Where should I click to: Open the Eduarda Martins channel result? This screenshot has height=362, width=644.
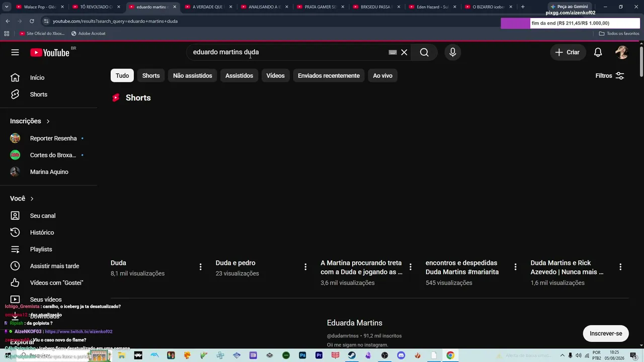(x=355, y=323)
